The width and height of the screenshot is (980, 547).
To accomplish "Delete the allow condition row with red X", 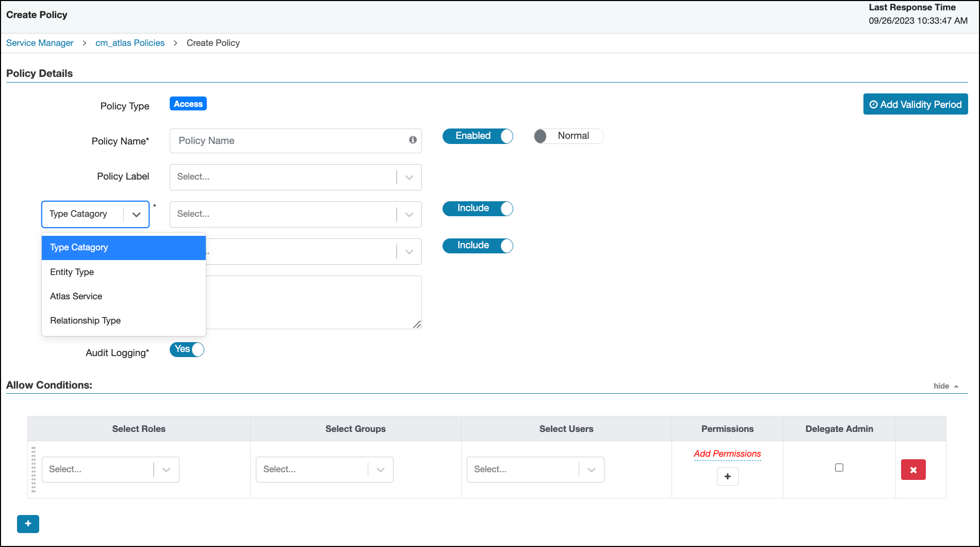I will point(913,470).
